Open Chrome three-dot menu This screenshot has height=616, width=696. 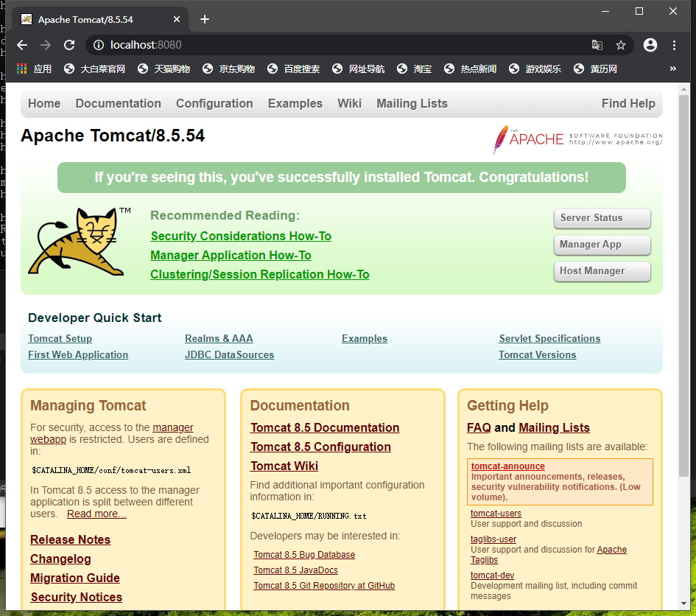[x=674, y=45]
